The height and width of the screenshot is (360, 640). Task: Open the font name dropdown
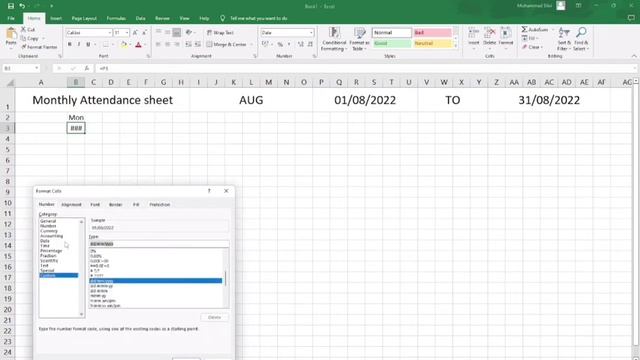pyautogui.click(x=110, y=33)
